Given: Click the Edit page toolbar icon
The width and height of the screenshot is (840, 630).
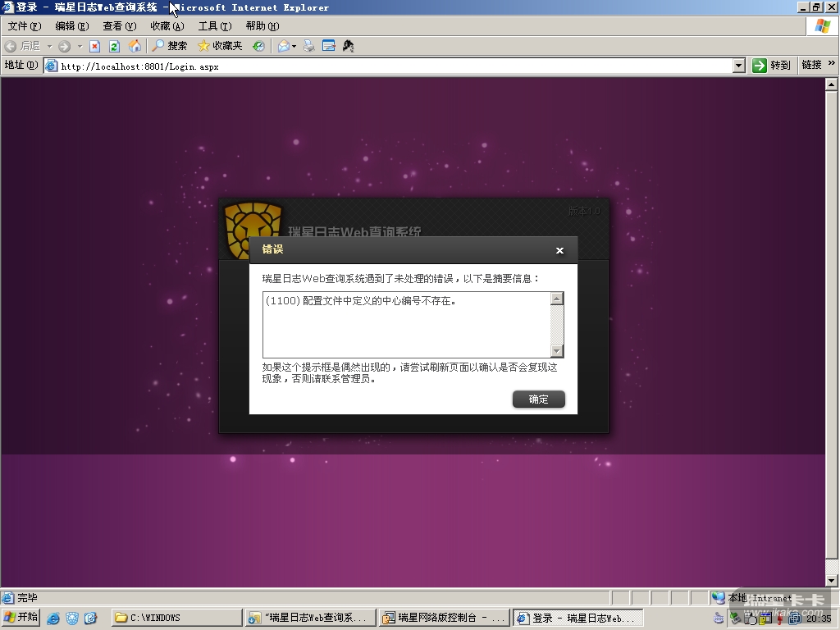Looking at the screenshot, I should click(328, 47).
